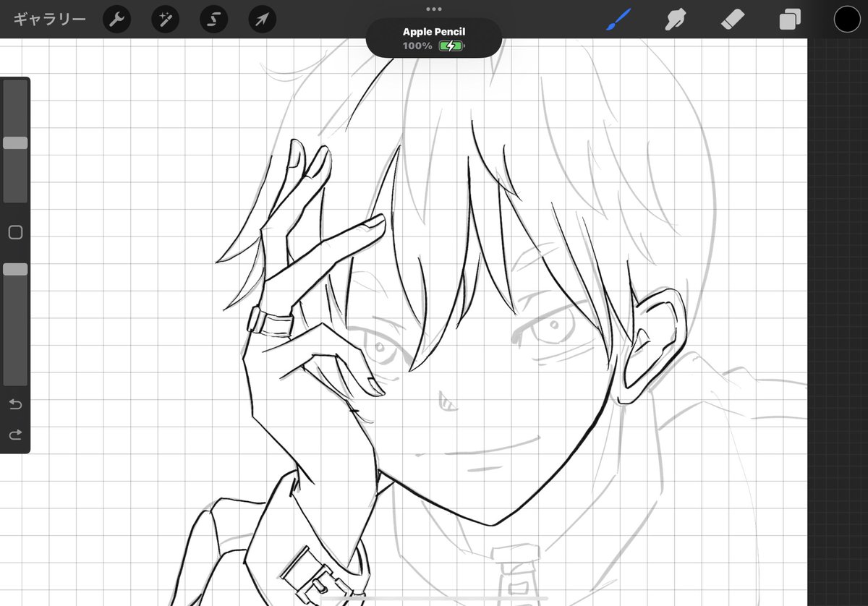Select the Brush paint tool
The image size is (868, 606).
(618, 20)
